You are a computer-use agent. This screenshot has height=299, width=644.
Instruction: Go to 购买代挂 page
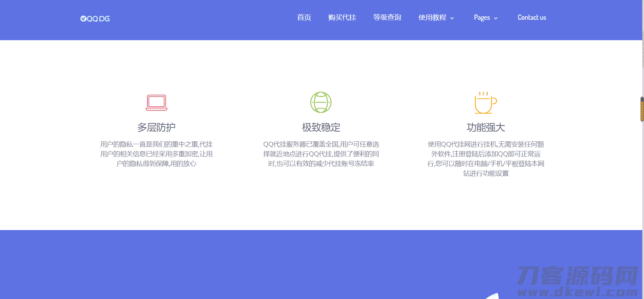[342, 17]
